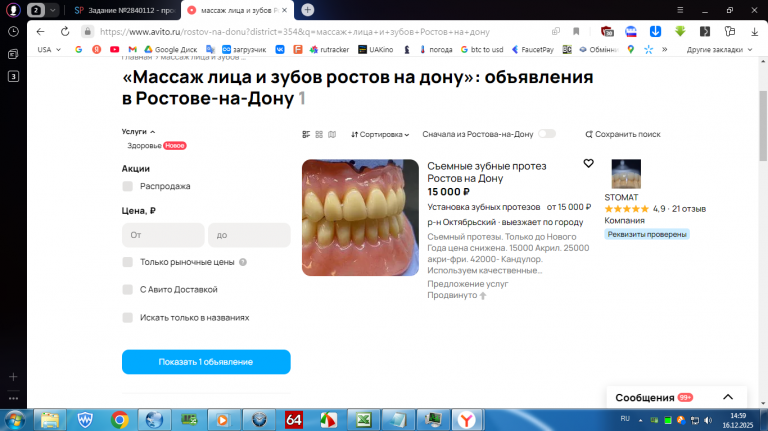Open the Windows Start menu
768x431 pixels.
pos(15,420)
